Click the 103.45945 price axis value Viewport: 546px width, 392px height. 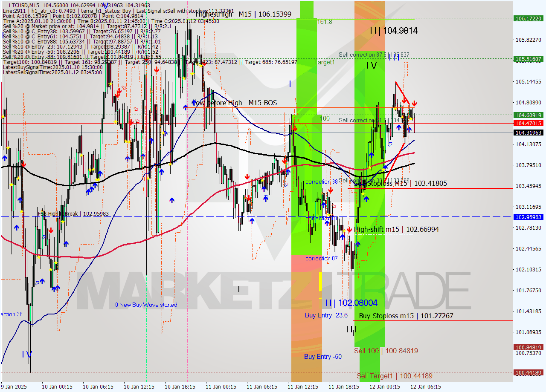529,186
